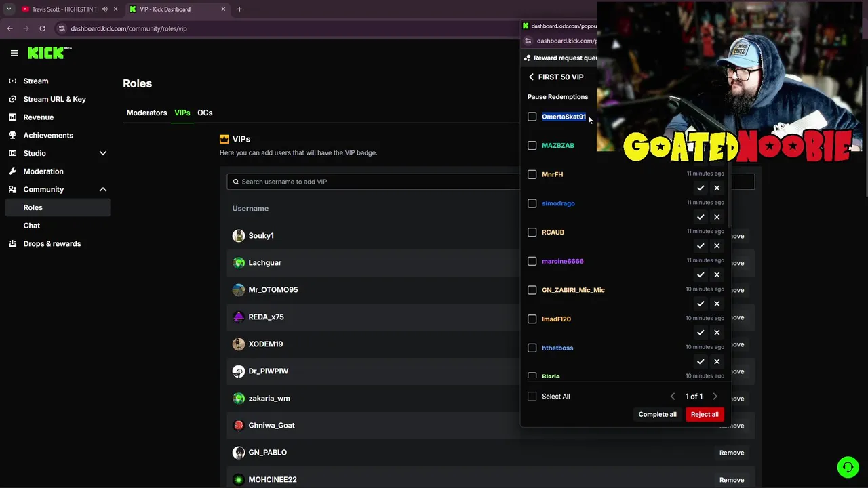Image resolution: width=868 pixels, height=488 pixels.
Task: Select Chat under Community
Action: click(x=32, y=226)
